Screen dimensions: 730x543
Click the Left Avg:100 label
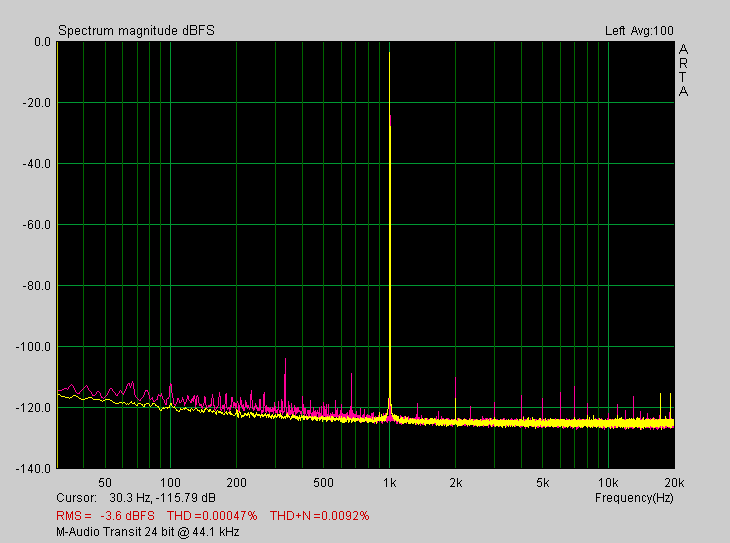(639, 31)
